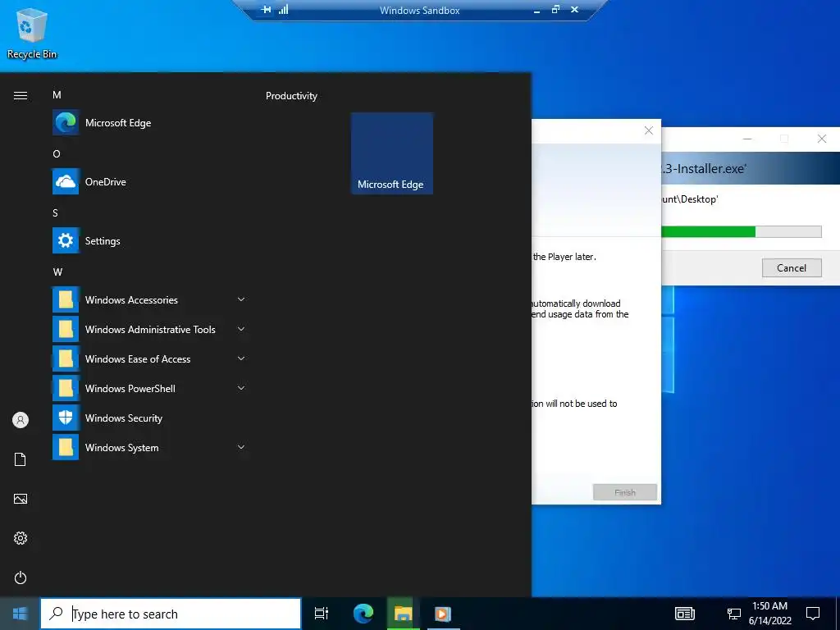This screenshot has height=630, width=840.
Task: Click the network icon in system tray
Action: 733,614
